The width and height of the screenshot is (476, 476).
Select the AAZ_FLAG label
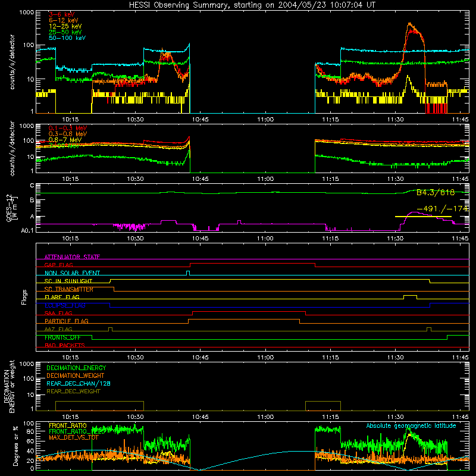(x=58, y=329)
